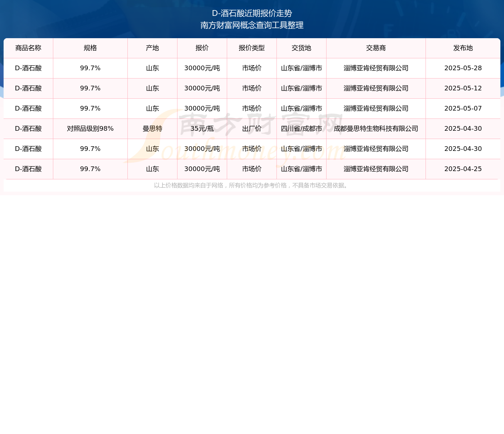Click 99.7% in the 2025-05-12 row
Image resolution: width=504 pixels, height=434 pixels.
pyautogui.click(x=90, y=88)
